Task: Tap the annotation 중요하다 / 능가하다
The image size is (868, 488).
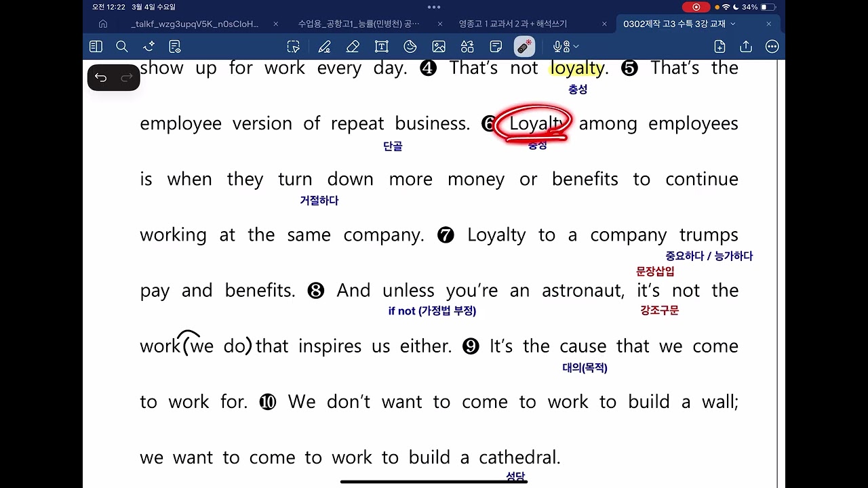Action: point(709,256)
